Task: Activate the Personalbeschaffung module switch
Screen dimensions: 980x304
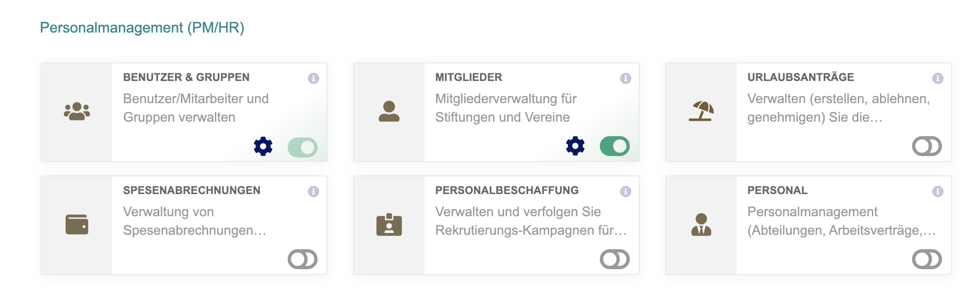Action: point(615,259)
